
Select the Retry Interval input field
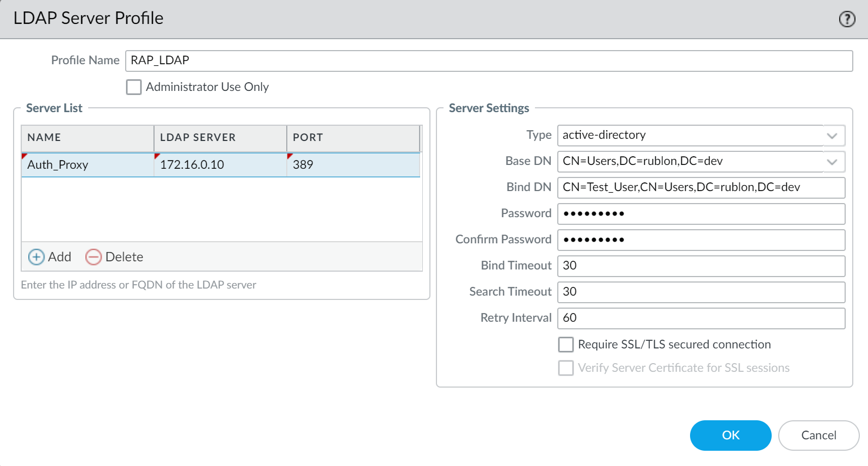[x=701, y=318]
